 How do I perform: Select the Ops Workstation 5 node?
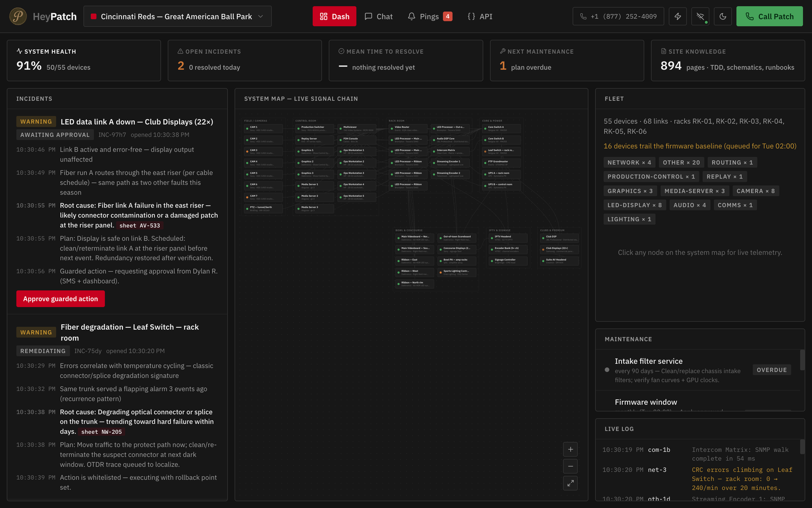coord(357,197)
